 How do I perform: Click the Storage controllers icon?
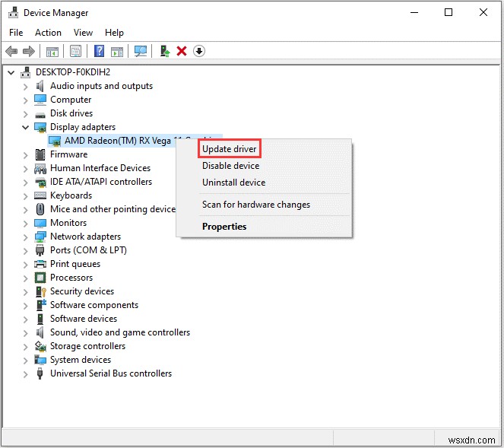click(40, 346)
